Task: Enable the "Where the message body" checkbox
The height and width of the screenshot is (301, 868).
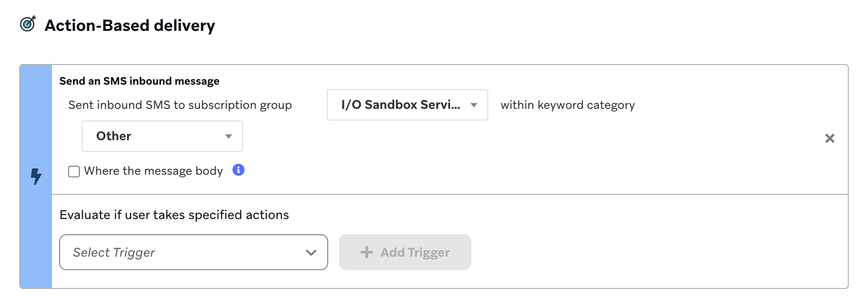Action: (x=74, y=172)
